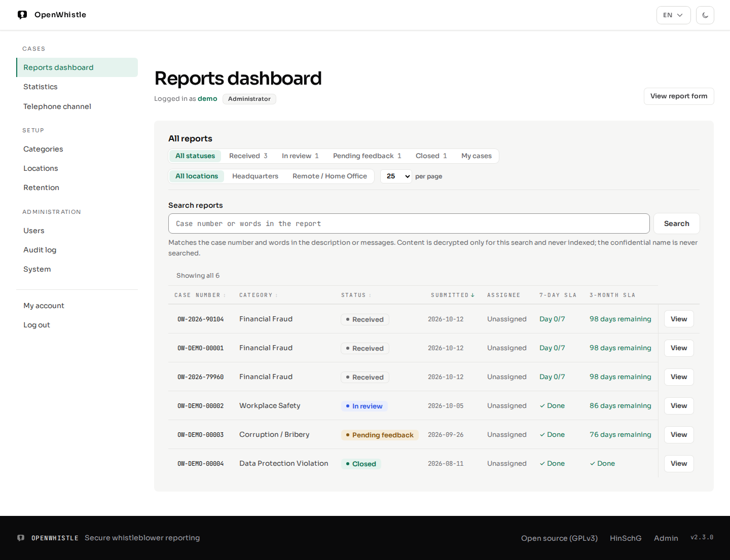
Task: Click the View report form button
Action: pyautogui.click(x=678, y=96)
